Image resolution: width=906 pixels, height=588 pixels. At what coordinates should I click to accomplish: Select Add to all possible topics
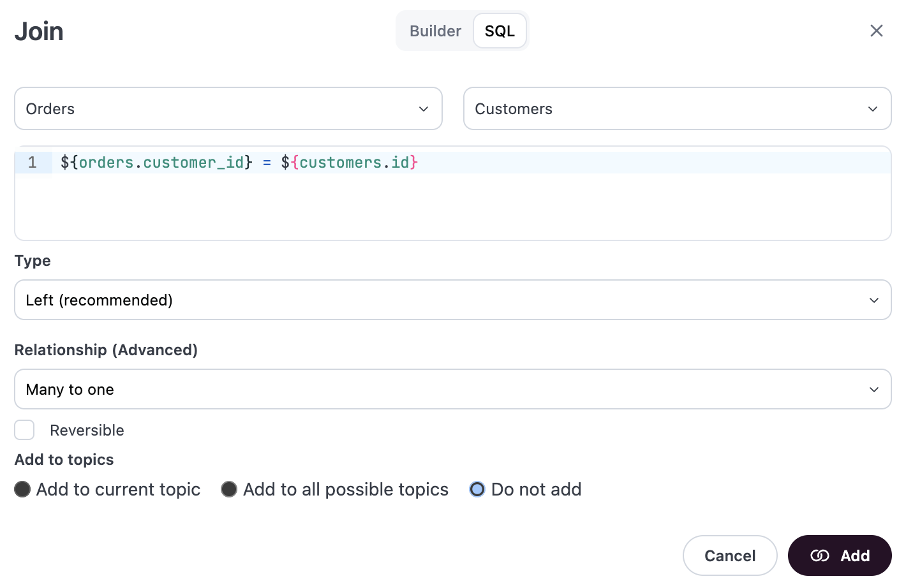click(229, 489)
